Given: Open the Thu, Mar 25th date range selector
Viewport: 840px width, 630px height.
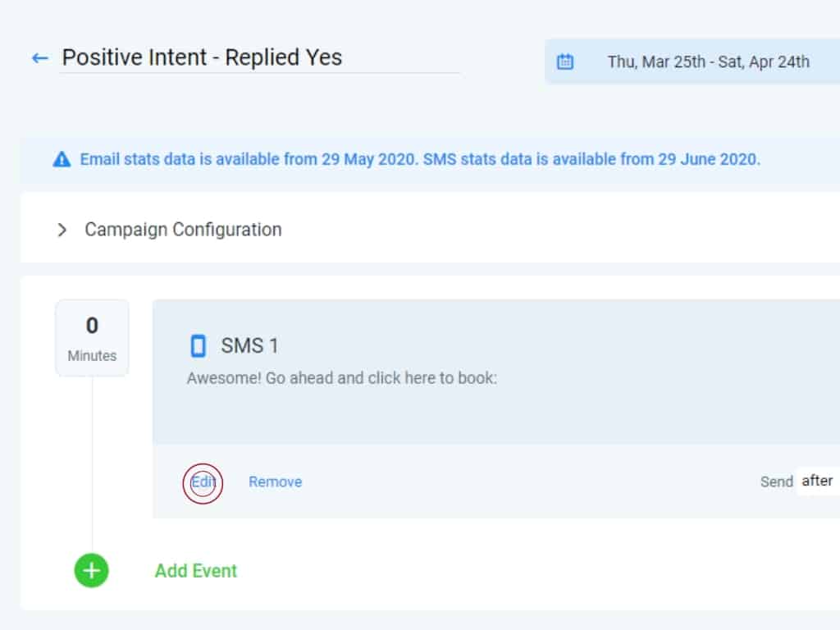Looking at the screenshot, I should tap(708, 62).
